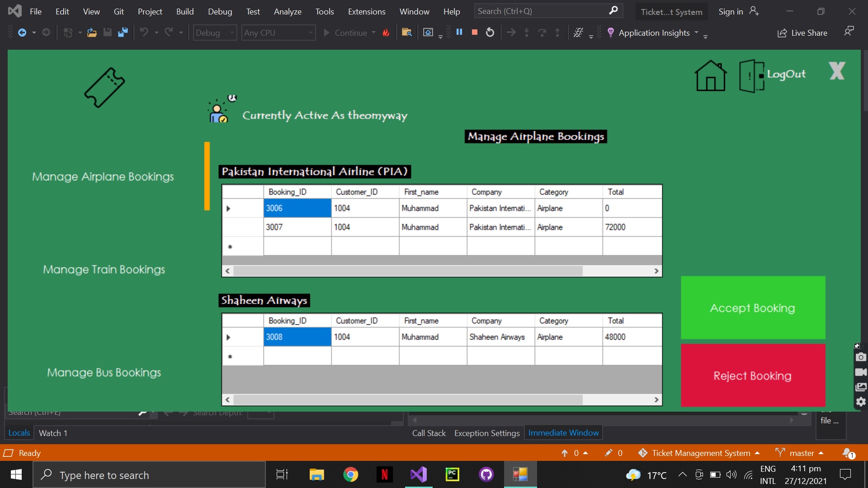The width and height of the screenshot is (868, 488).
Task: Select the Step Into debugging icon
Action: pos(527,32)
